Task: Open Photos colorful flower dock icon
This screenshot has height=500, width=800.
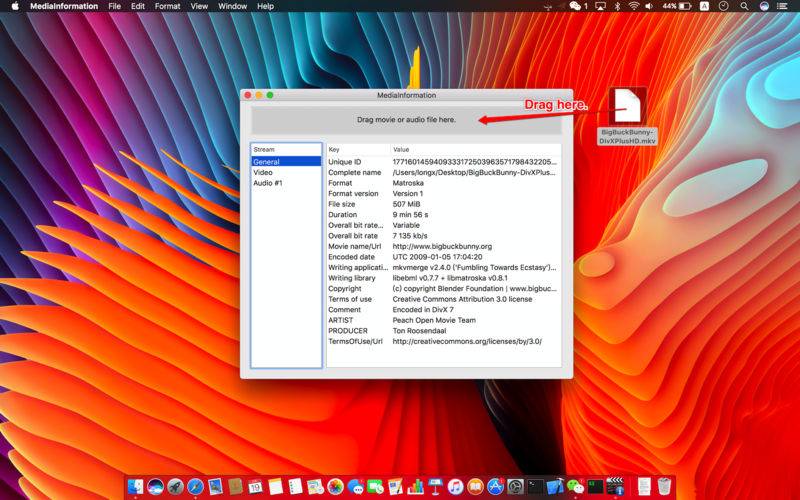Action: pos(336,486)
